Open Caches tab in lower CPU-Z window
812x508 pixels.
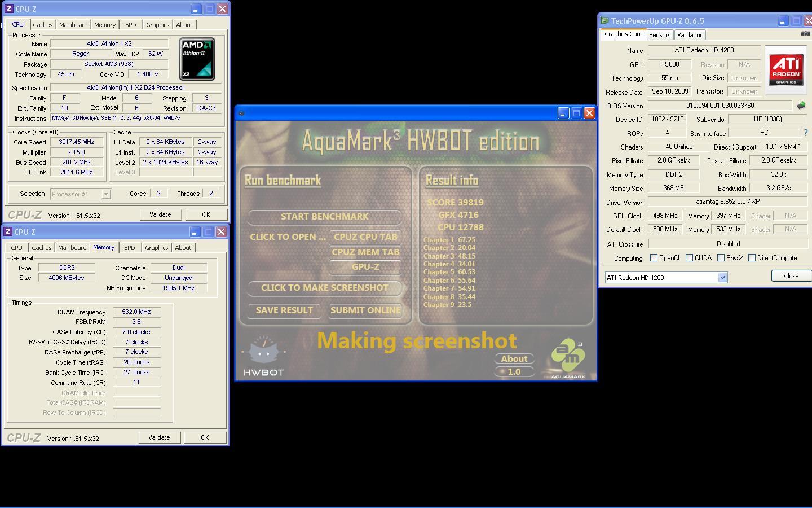42,248
